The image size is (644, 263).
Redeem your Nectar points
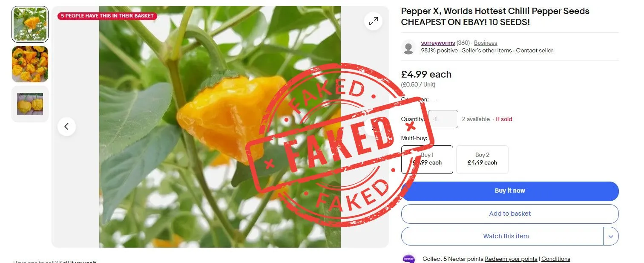click(x=511, y=259)
